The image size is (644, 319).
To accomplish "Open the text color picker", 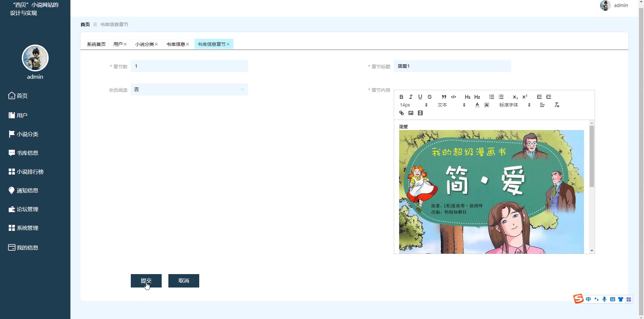I will [x=477, y=105].
